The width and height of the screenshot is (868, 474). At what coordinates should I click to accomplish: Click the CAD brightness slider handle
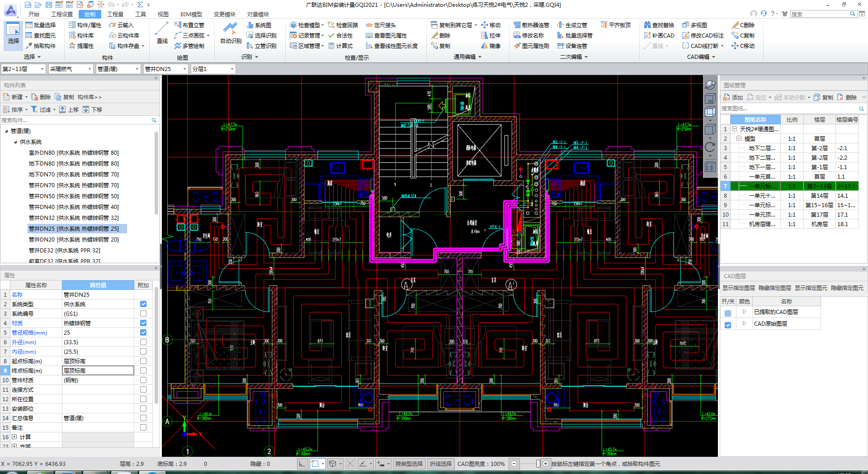pyautogui.click(x=538, y=464)
